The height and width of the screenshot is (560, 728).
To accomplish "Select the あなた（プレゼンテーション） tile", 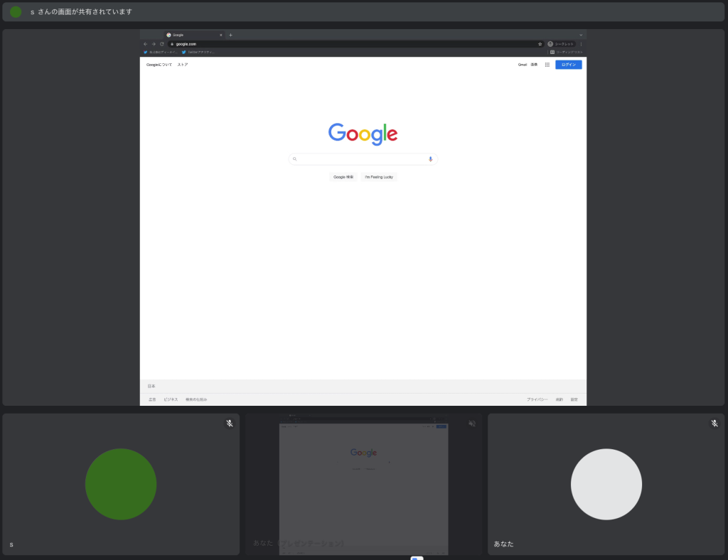I will coord(363,485).
